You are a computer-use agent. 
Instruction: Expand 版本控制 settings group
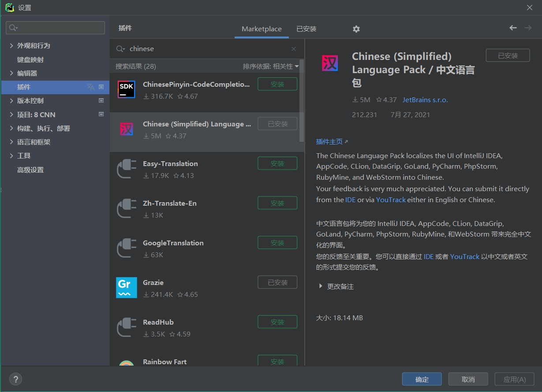(11, 101)
